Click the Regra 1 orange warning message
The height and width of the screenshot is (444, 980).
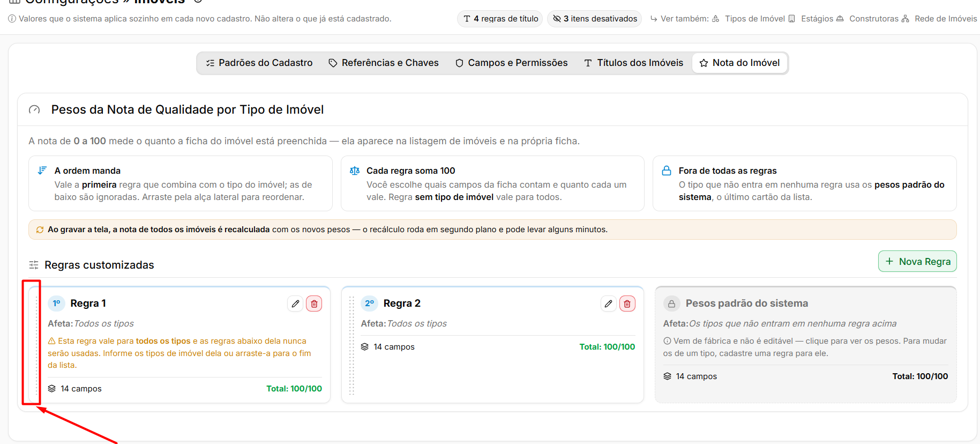click(x=179, y=353)
